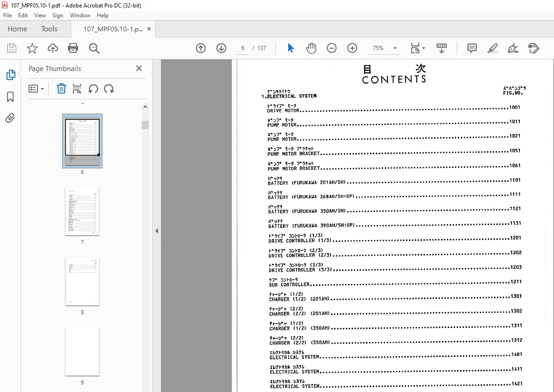Click 'BATTERY (FURUKAWA 390AH/5H:OP)' entry
Viewport: 554px width, 392px height.
click(x=394, y=224)
